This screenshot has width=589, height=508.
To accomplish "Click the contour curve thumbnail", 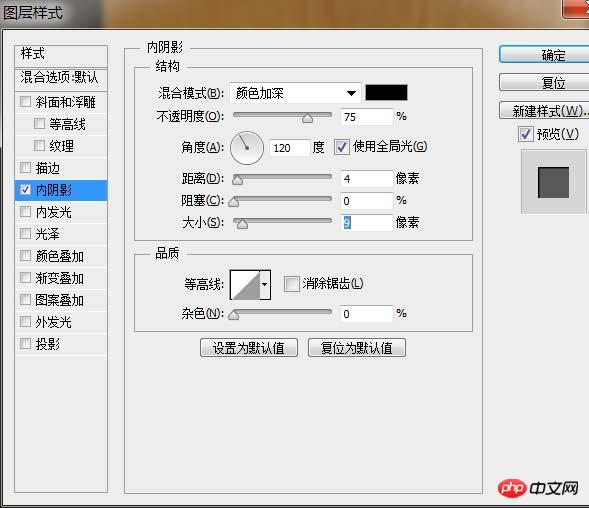I will 245,284.
